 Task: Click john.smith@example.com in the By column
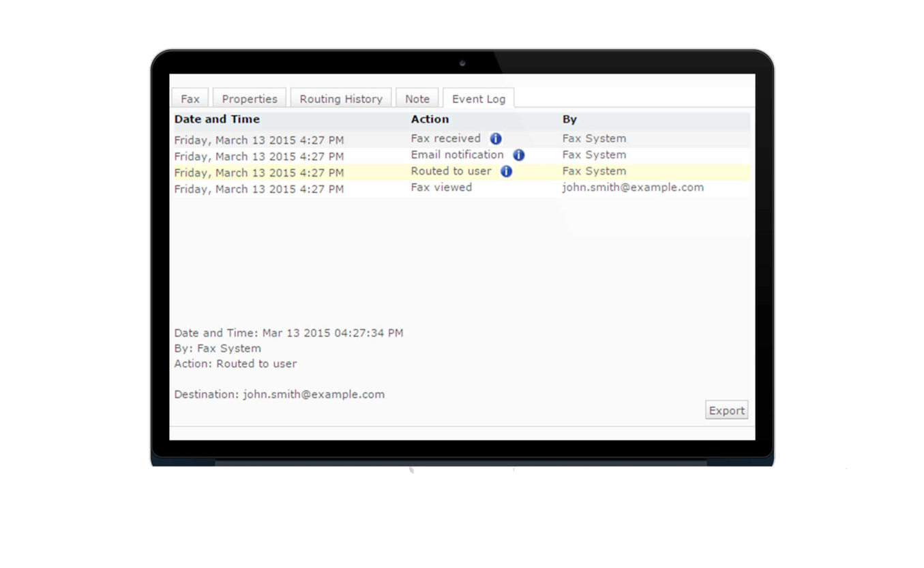633,188
